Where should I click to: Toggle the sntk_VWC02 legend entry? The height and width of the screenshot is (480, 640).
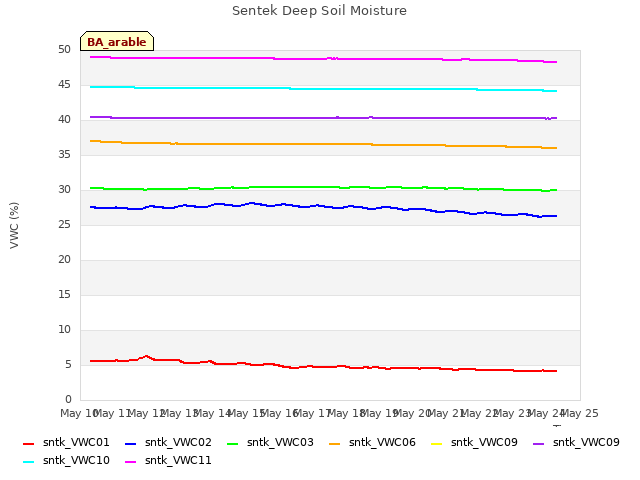click(168, 442)
